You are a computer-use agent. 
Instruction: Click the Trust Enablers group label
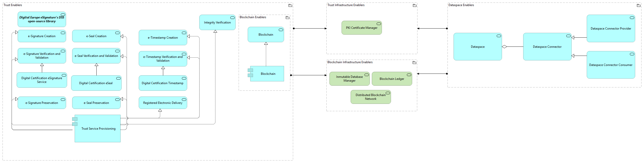[x=13, y=5]
